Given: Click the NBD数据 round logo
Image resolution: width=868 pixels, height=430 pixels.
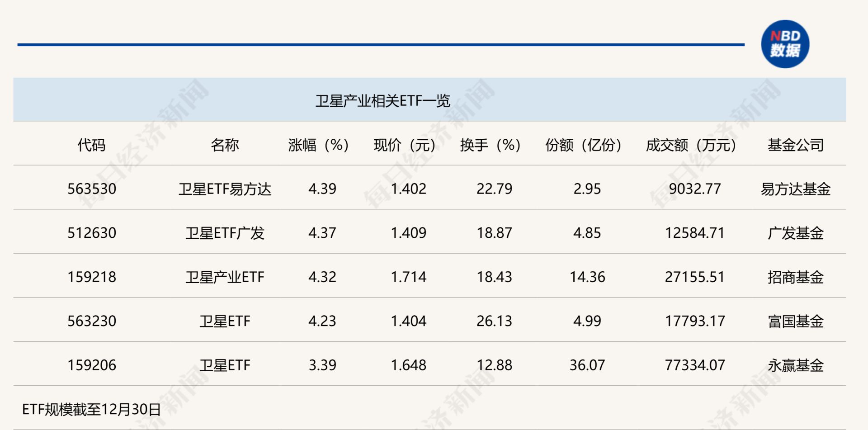Looking at the screenshot, I should (785, 44).
